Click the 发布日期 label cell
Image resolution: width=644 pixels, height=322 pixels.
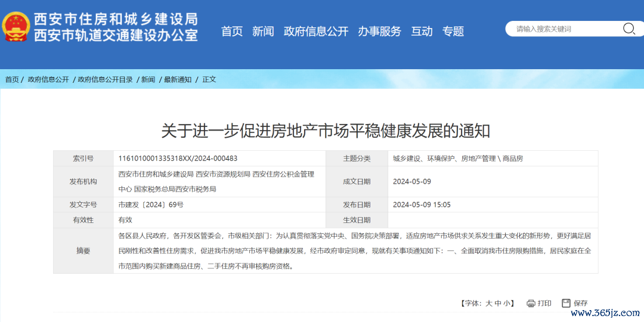(357, 205)
